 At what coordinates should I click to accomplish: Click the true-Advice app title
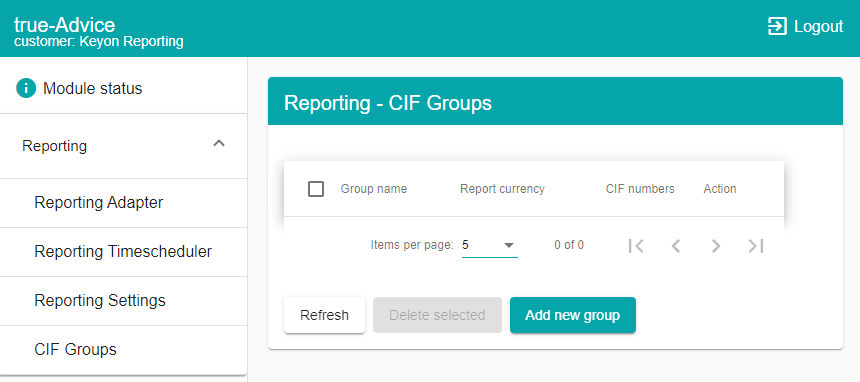click(65, 25)
